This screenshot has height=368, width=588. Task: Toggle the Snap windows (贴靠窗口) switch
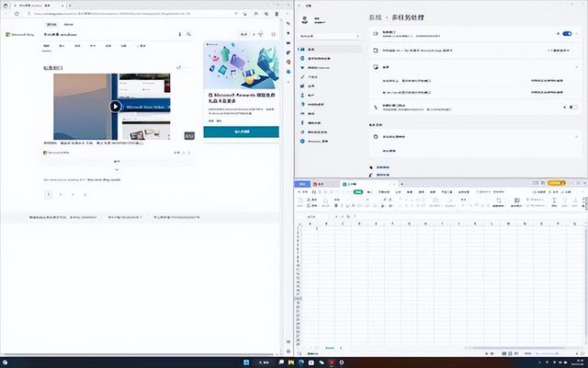[567, 34]
